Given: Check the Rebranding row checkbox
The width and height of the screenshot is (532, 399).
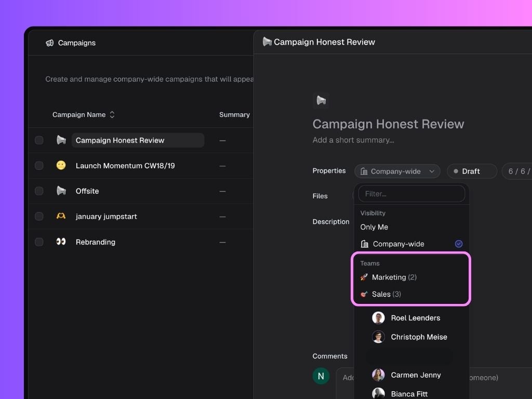Looking at the screenshot, I should (39, 242).
